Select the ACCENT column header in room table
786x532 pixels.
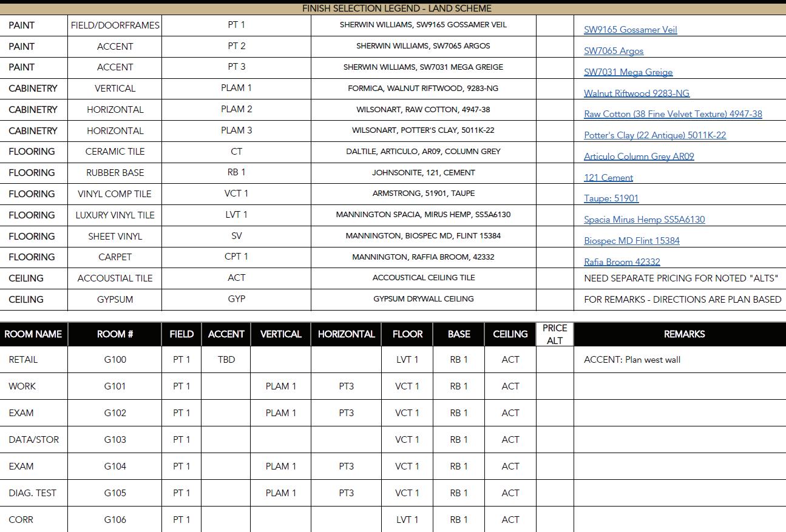click(226, 334)
